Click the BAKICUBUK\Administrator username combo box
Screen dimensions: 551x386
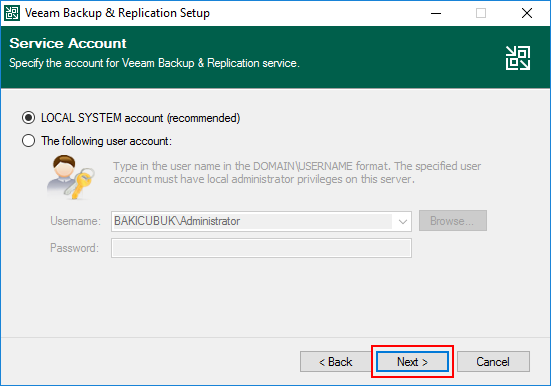[x=261, y=221]
